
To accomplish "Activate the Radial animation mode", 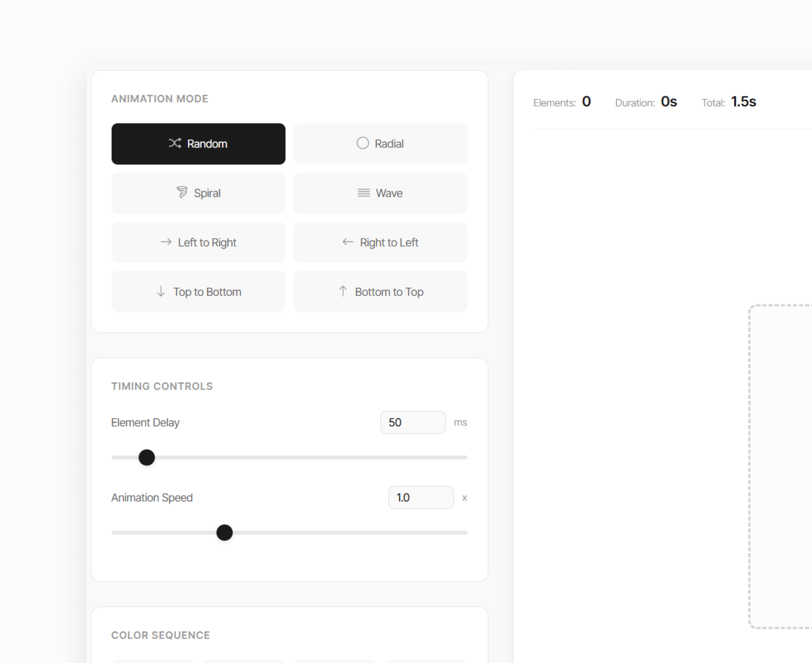I will click(x=380, y=143).
